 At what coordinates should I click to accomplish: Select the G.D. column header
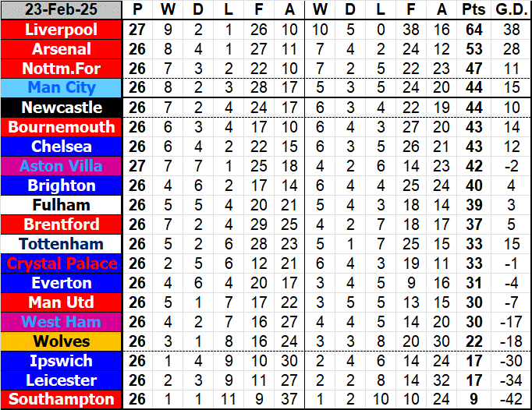[x=511, y=10]
